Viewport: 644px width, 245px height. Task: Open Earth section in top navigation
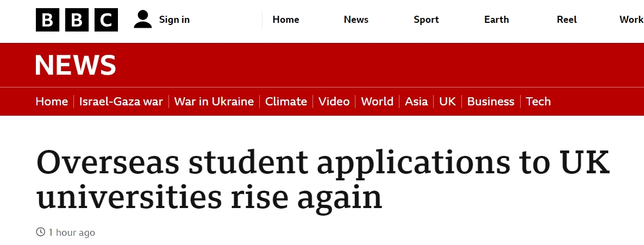[x=497, y=20]
